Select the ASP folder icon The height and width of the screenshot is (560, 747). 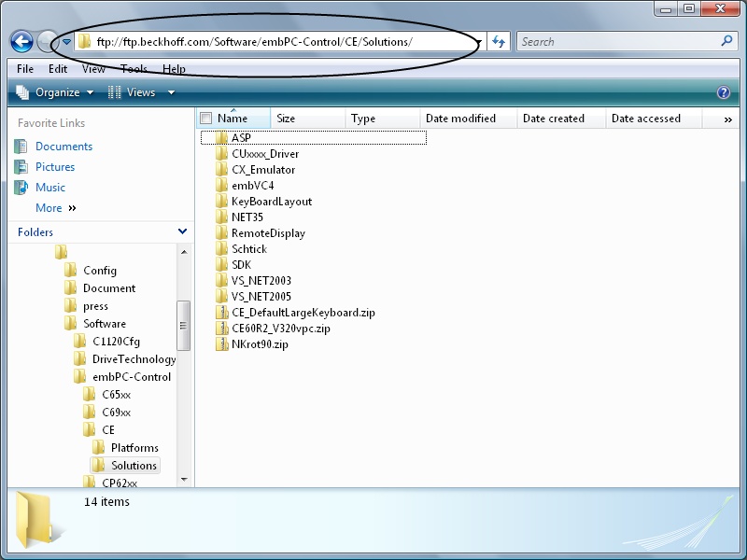pos(221,137)
